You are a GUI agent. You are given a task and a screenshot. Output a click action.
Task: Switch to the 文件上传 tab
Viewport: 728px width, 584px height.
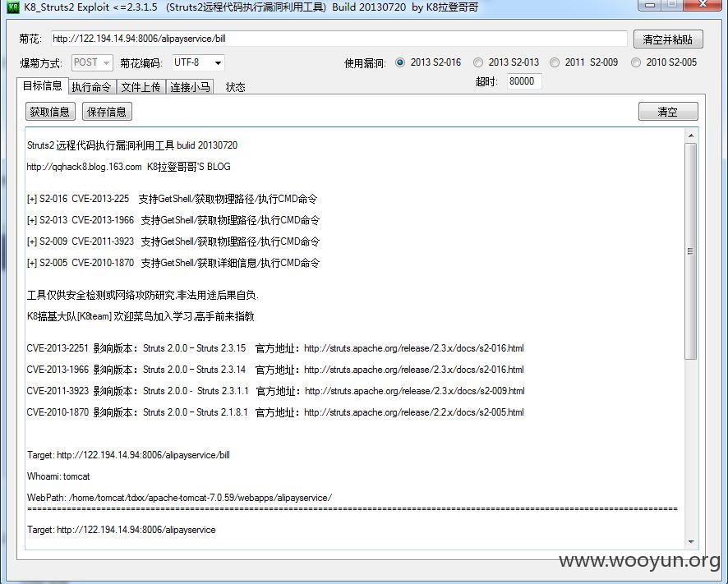pyautogui.click(x=141, y=87)
